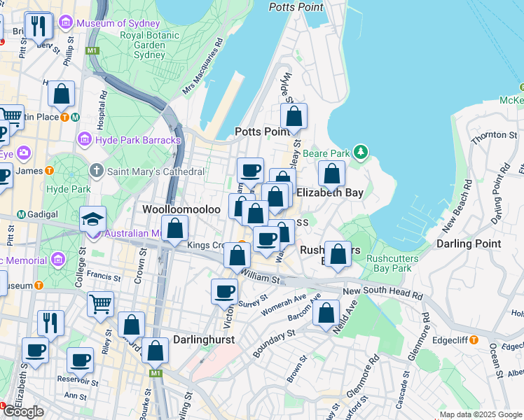Click the Darling Point suburb label
Screen dimensions: 524x420
(x=469, y=244)
